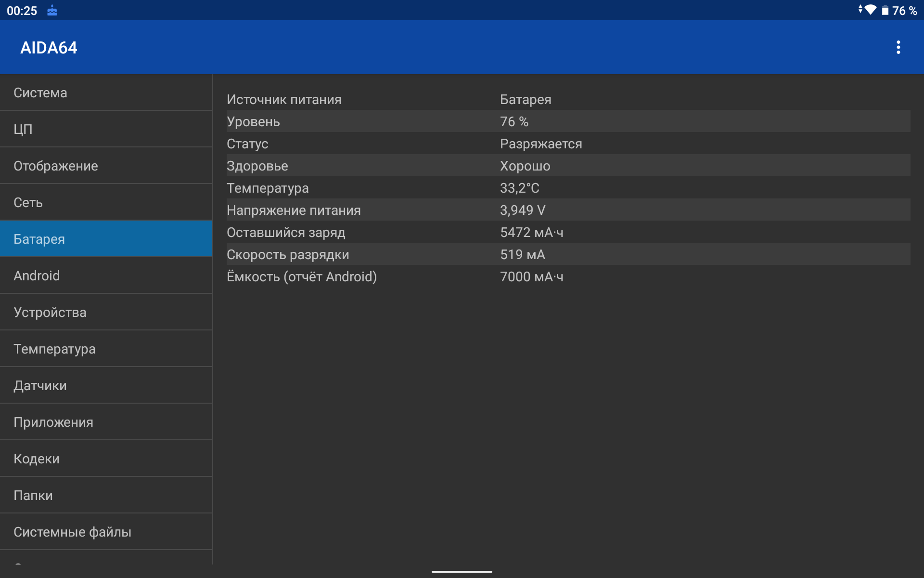Open the Система section
Image resolution: width=924 pixels, height=578 pixels.
click(106, 92)
